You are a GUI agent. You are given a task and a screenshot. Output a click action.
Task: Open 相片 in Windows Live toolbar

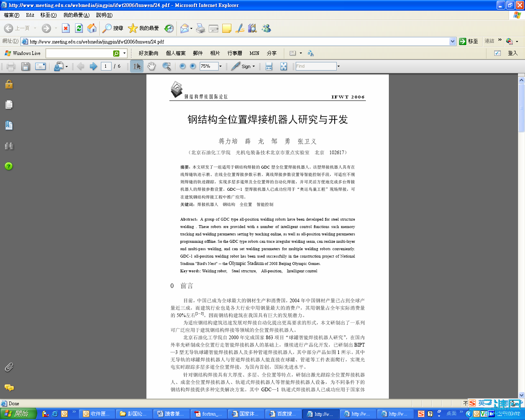(215, 53)
